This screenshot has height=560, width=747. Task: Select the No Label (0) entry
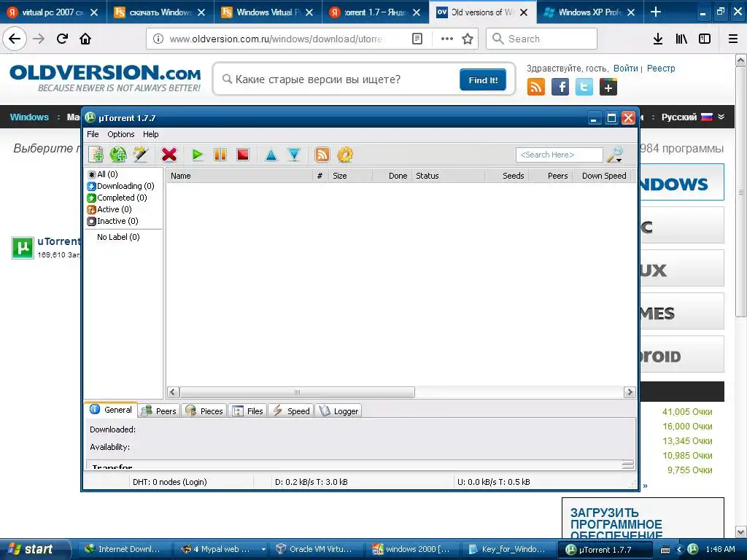tap(118, 237)
